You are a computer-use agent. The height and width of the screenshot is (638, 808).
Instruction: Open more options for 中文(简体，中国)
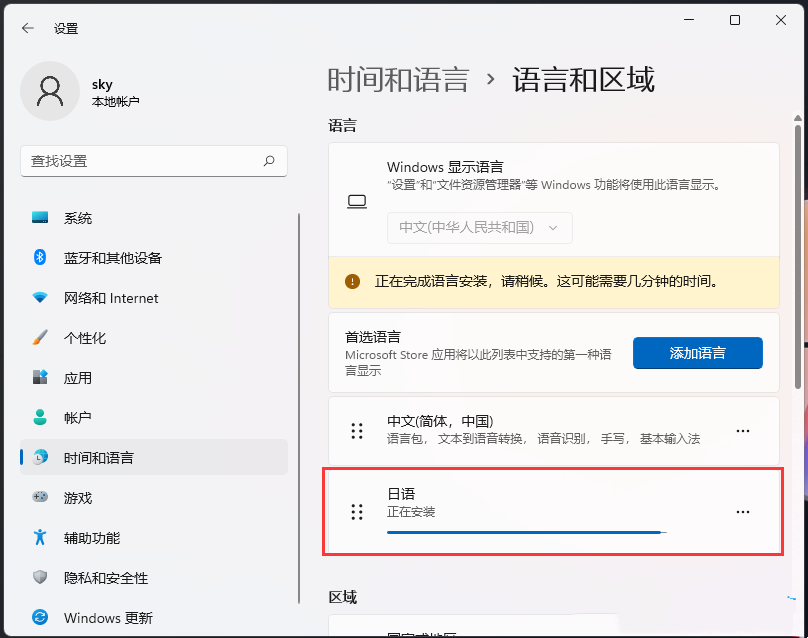742,430
